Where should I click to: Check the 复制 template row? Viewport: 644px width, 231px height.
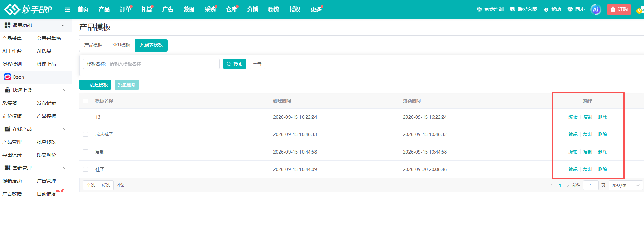pyautogui.click(x=85, y=152)
